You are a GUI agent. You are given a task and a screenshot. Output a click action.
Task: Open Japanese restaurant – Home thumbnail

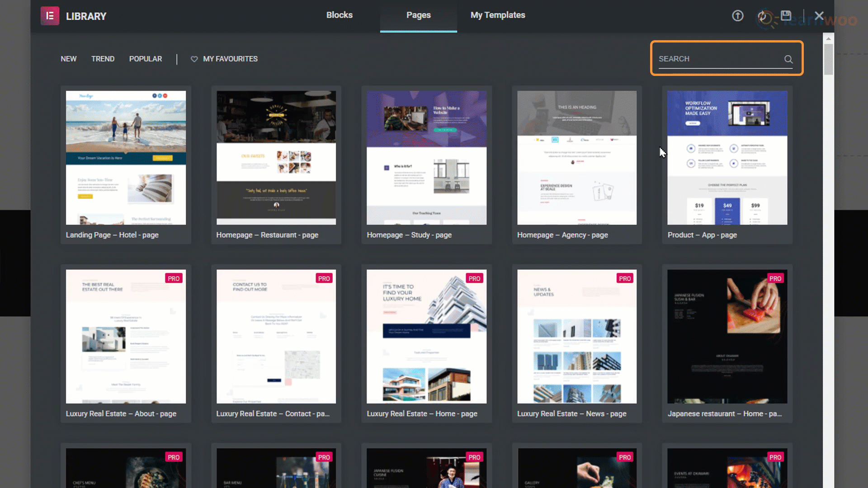(x=727, y=337)
